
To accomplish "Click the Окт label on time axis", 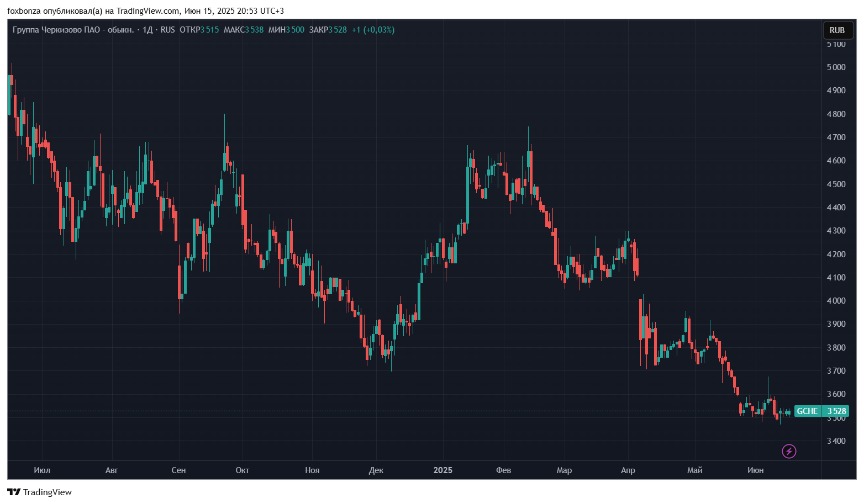I will (242, 470).
